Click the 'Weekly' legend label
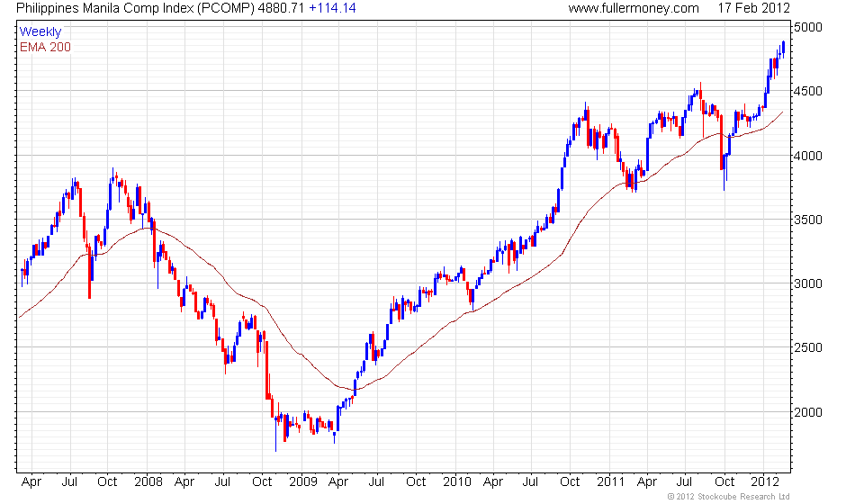The width and height of the screenshot is (864, 504). (40, 31)
